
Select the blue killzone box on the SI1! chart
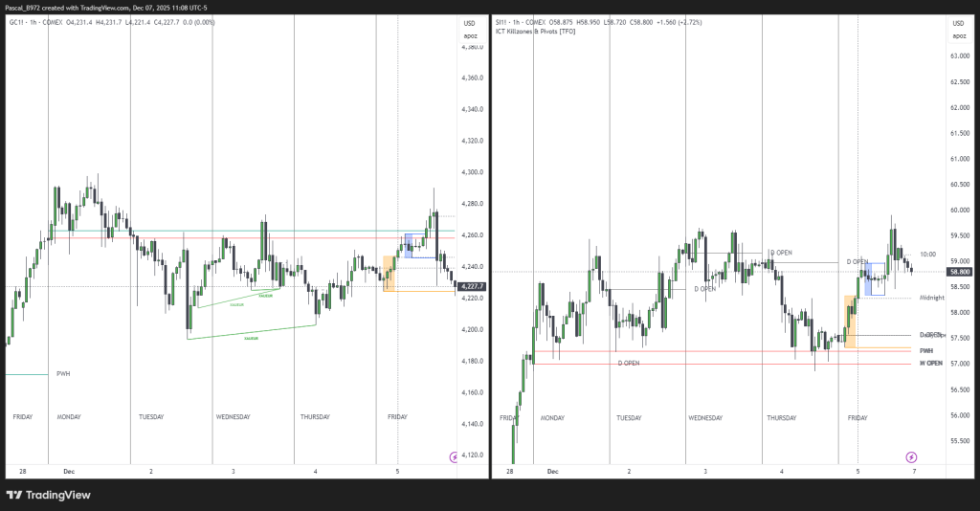tap(874, 278)
